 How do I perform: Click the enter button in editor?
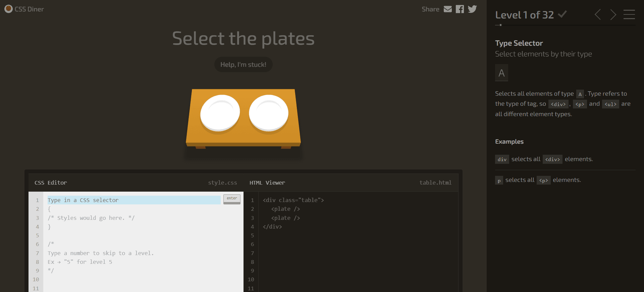(232, 199)
